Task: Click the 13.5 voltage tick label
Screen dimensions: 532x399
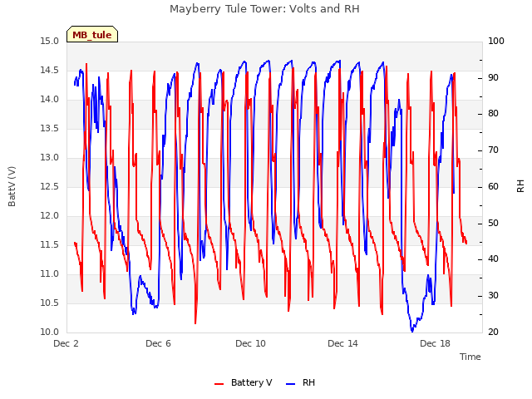Action: [x=49, y=129]
